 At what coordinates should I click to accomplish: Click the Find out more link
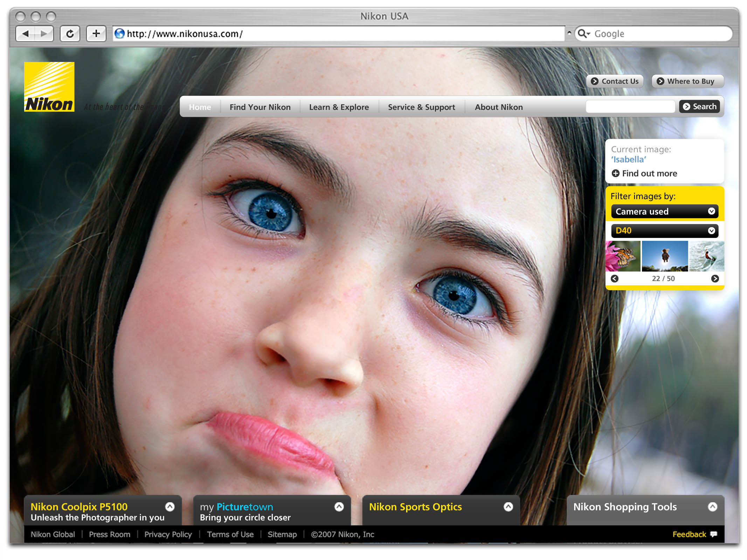pos(649,173)
